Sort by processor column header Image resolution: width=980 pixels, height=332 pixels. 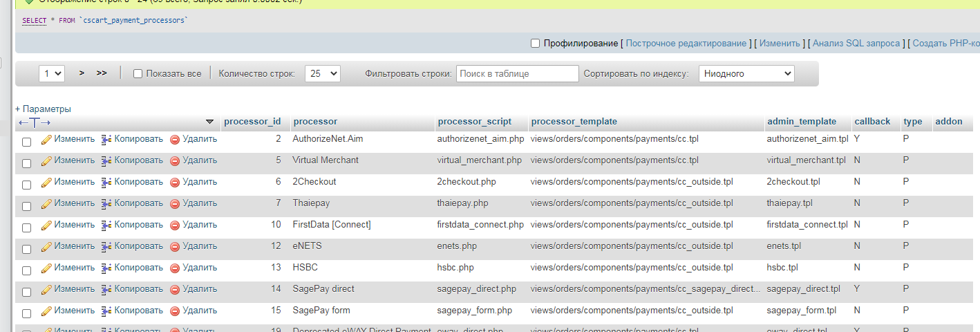[x=315, y=121]
